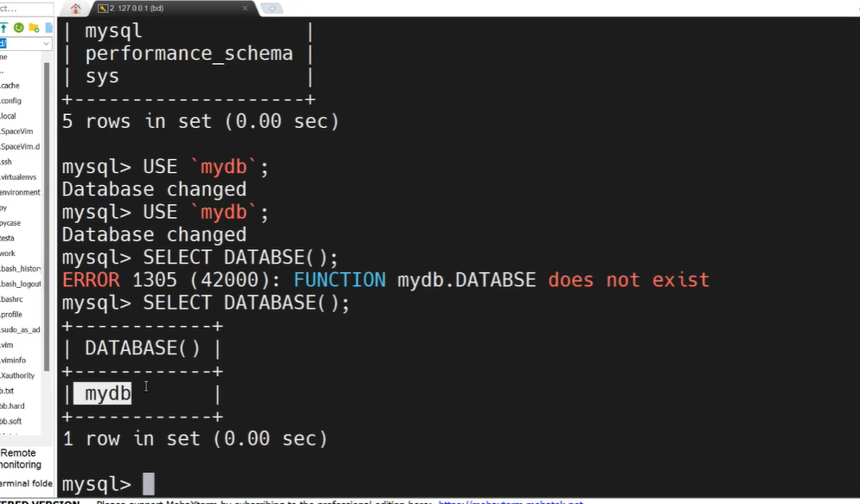Click the highlighted mydb result text
Viewport: 860px width, 504px height.
[107, 394]
